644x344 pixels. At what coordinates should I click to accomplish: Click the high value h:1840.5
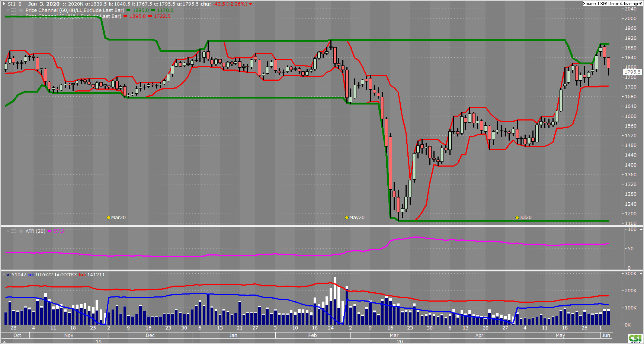coord(119,4)
